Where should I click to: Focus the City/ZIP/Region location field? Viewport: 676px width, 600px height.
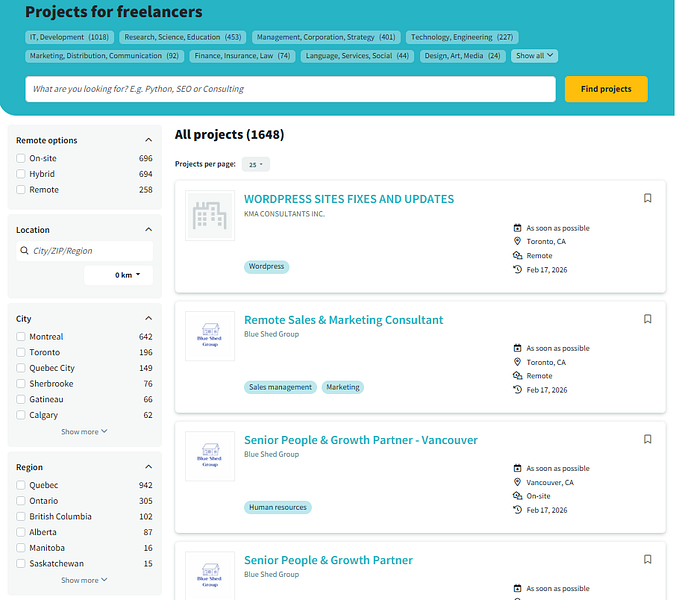pos(84,251)
